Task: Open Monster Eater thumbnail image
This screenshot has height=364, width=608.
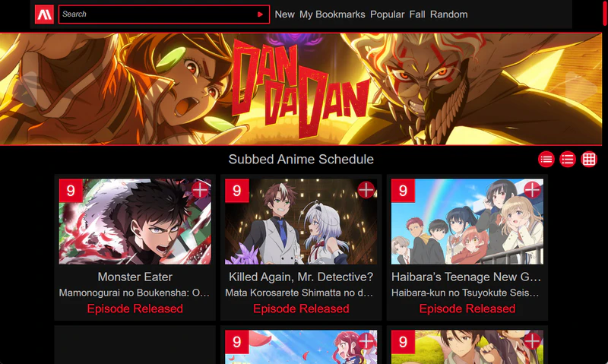Action: point(135,221)
